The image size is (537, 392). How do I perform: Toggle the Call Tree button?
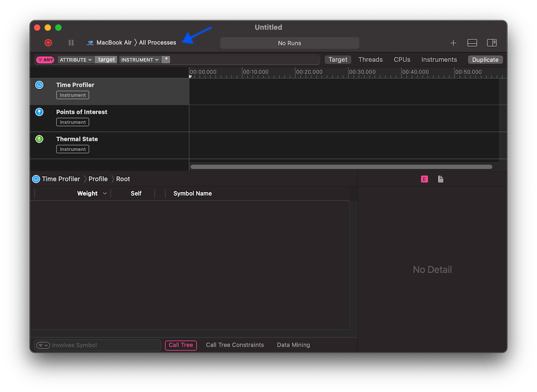coord(180,345)
